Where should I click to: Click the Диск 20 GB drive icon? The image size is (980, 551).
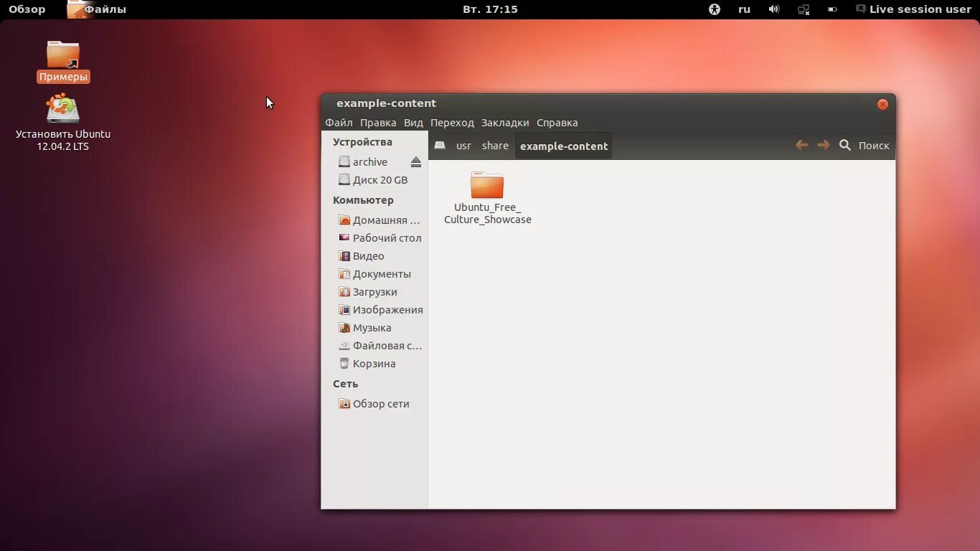point(344,180)
